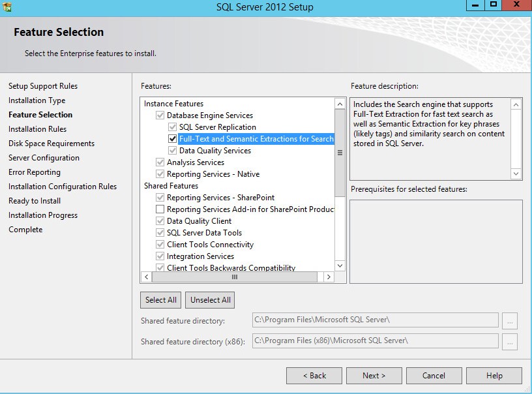Click the Shared feature directory path field
Screen dimensions: 532x394
click(376, 320)
